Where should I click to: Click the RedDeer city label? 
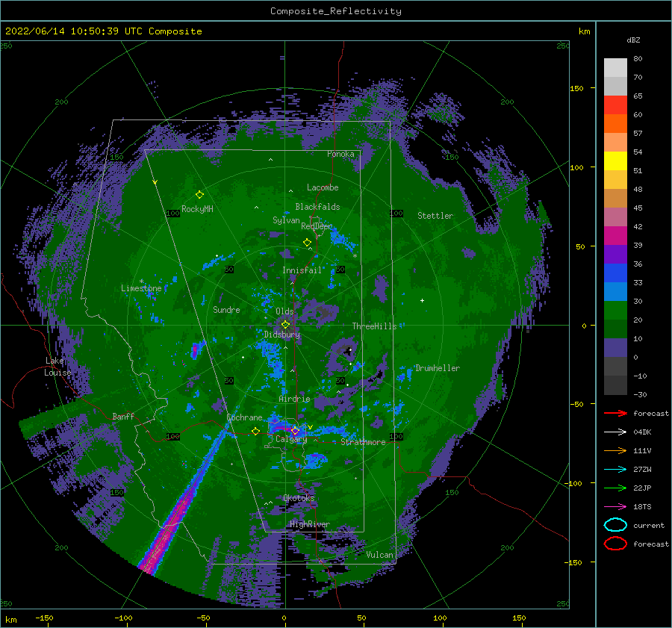pos(317,226)
